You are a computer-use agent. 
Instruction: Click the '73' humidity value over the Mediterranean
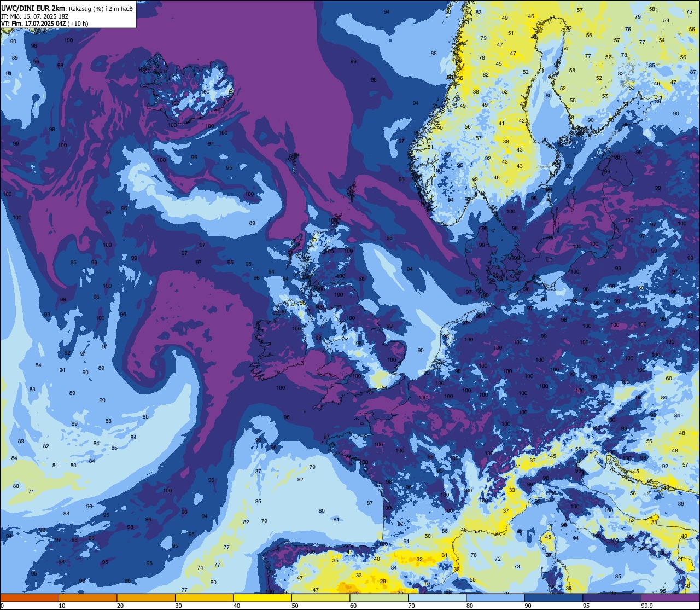(x=517, y=566)
